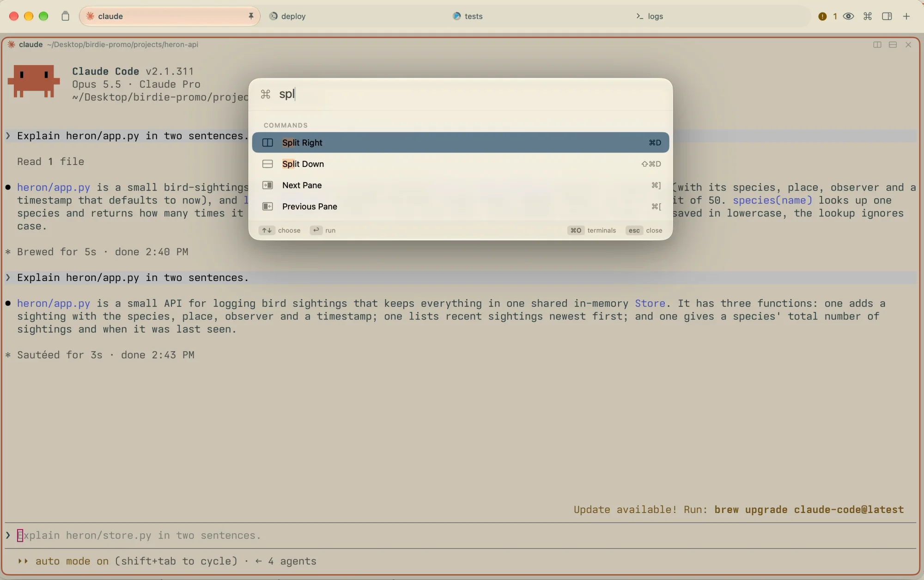Click the Claude Code pixel mascot logo

[34, 81]
